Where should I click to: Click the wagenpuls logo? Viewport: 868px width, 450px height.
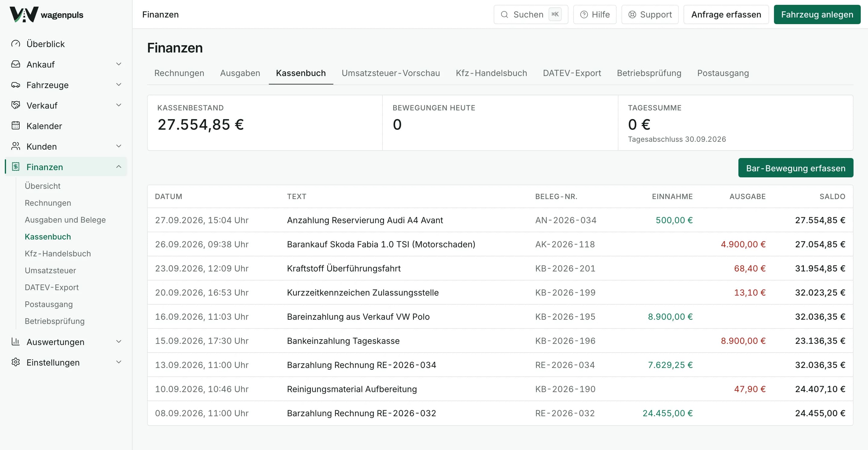click(46, 14)
